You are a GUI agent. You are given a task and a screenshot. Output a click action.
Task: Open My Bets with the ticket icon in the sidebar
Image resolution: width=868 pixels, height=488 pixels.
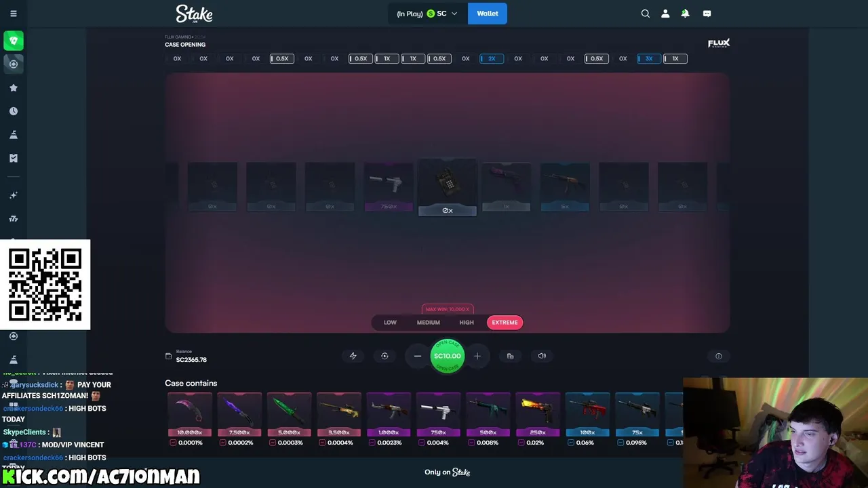[14, 158]
